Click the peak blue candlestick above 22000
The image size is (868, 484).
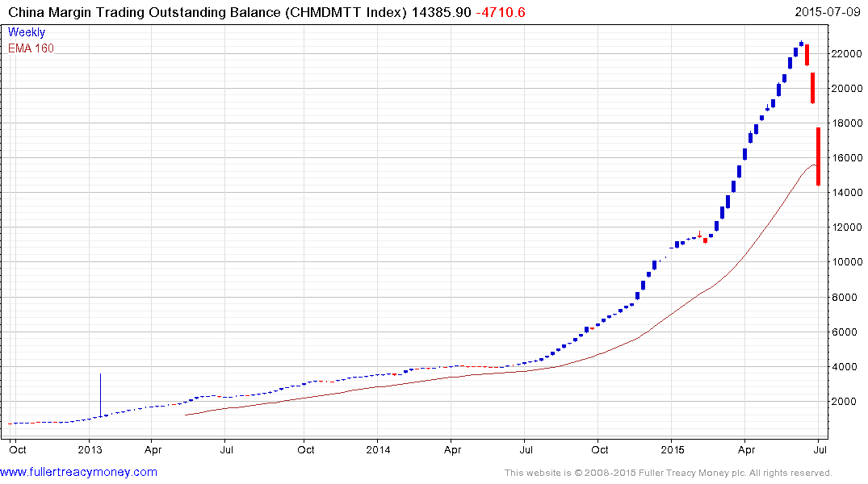[x=801, y=43]
